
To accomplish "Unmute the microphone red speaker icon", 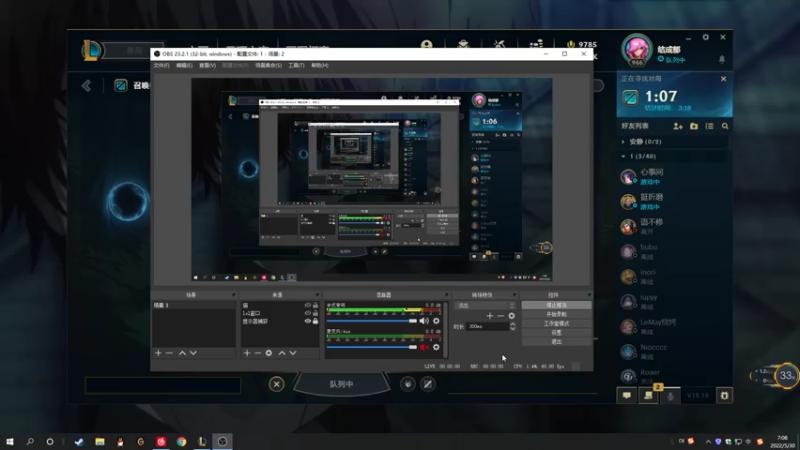I will 424,347.
